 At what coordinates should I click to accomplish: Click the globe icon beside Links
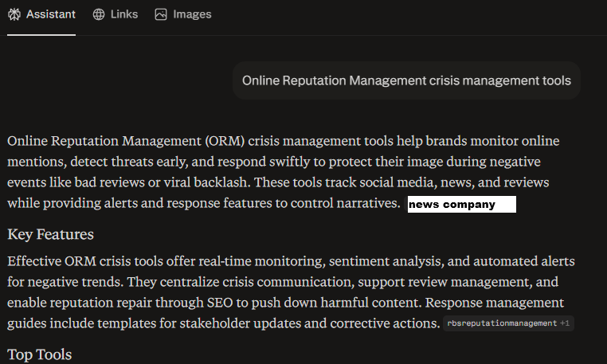click(x=99, y=14)
